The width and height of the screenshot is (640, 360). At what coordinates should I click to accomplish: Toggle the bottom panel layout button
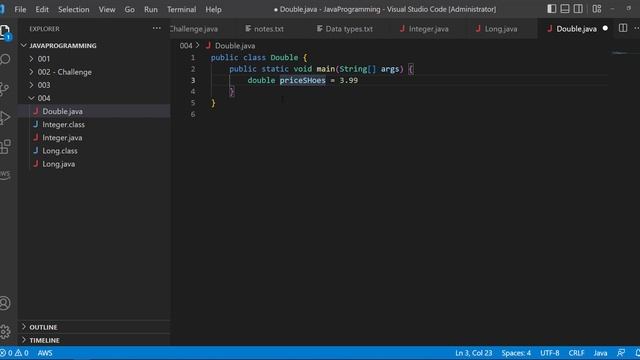pyautogui.click(x=565, y=9)
